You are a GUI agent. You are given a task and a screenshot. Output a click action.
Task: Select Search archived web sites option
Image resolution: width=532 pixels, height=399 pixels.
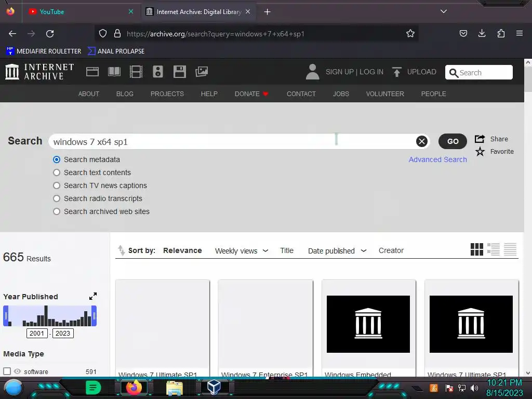click(57, 211)
